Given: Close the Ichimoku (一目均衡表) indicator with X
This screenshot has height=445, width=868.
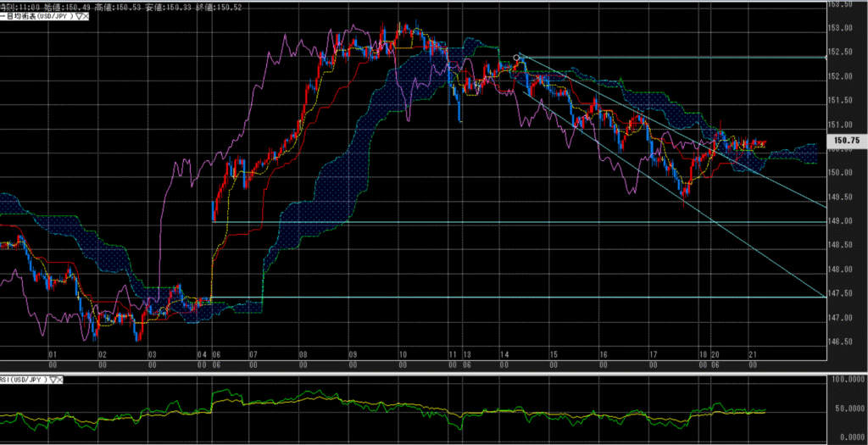Looking at the screenshot, I should [87, 16].
